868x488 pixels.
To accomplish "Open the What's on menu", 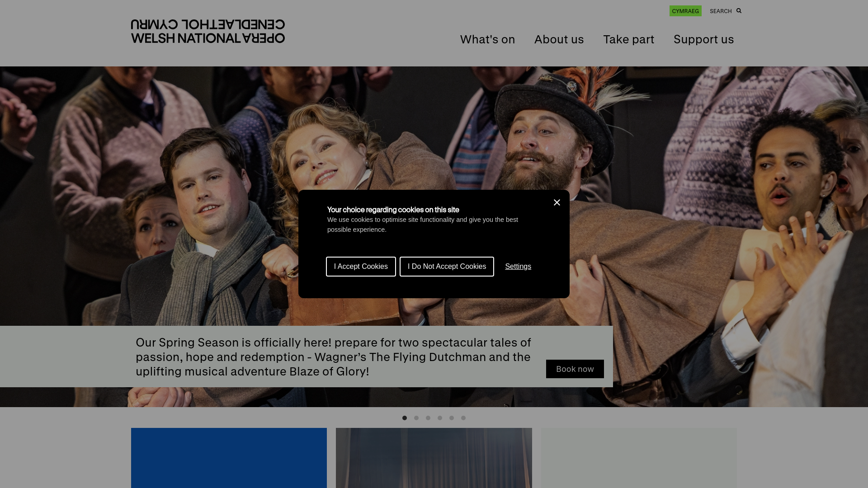I will click(487, 39).
